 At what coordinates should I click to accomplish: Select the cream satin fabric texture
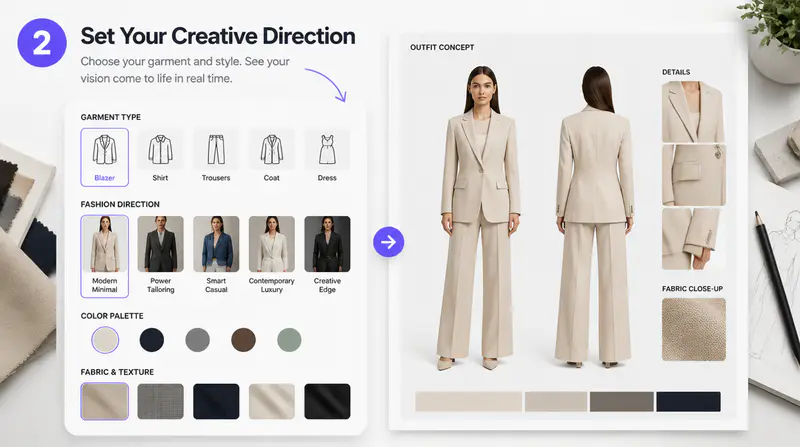271,402
